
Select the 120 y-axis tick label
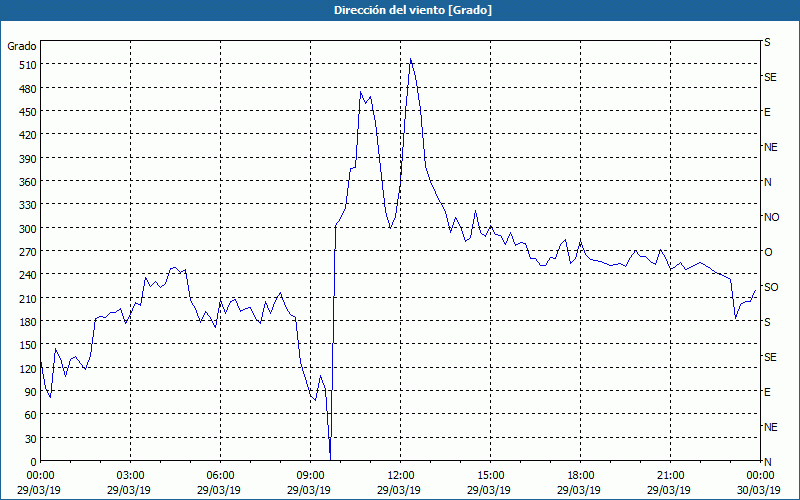click(28, 369)
